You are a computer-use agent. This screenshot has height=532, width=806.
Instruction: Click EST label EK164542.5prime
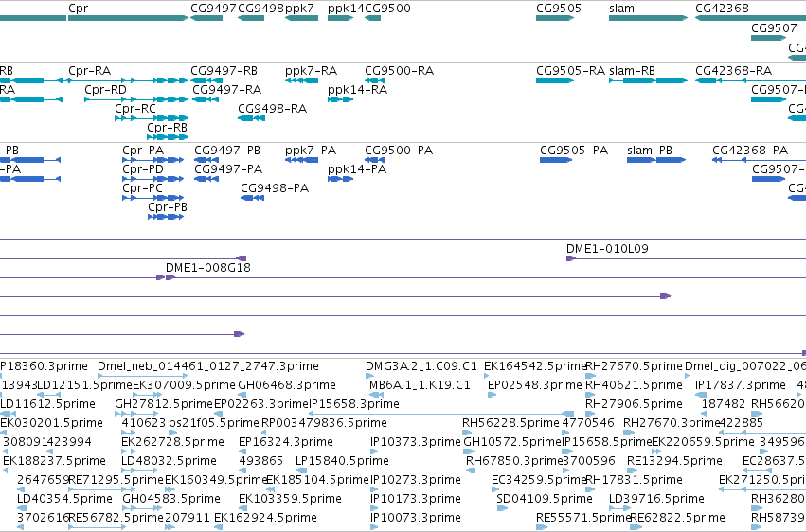pyautogui.click(x=535, y=366)
